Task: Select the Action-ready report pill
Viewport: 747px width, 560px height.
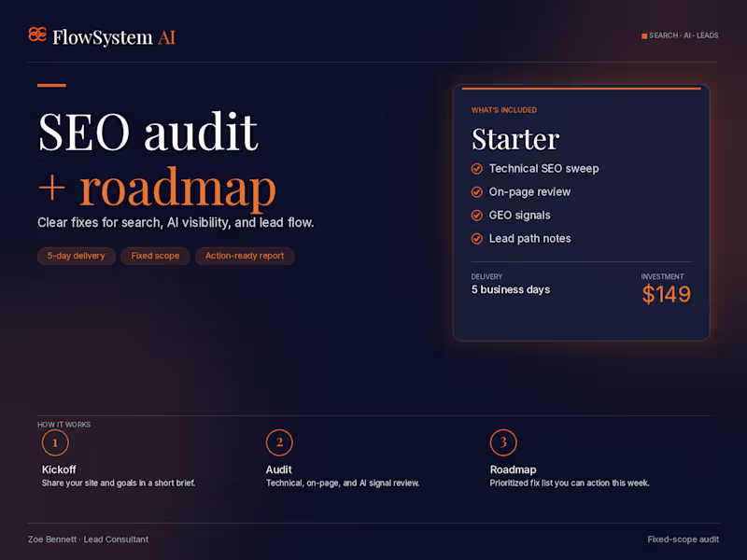Action: pyautogui.click(x=245, y=256)
